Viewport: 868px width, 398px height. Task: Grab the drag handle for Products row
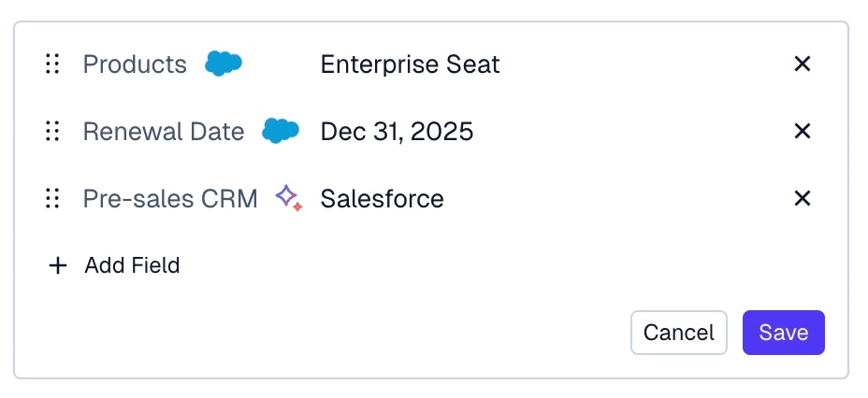point(53,64)
